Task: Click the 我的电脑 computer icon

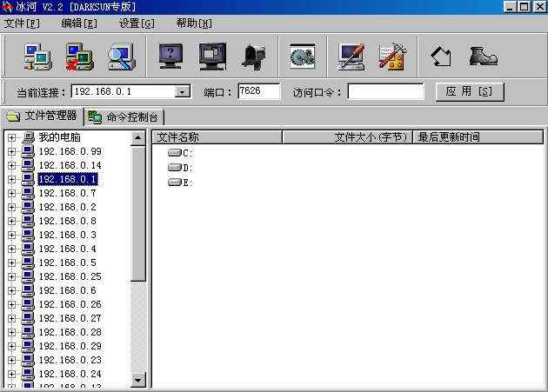Action: point(28,137)
